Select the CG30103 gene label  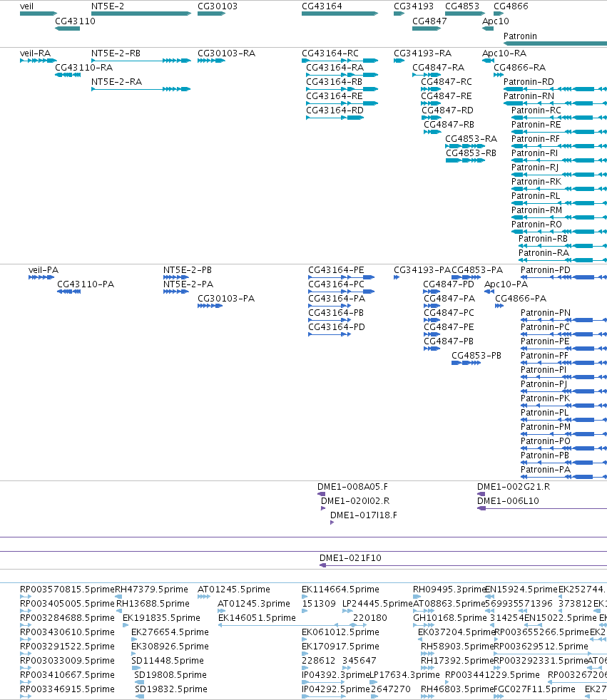point(218,6)
